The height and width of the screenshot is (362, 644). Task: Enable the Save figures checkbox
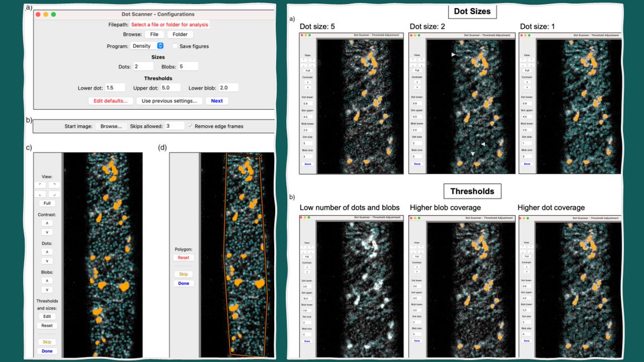pos(174,46)
